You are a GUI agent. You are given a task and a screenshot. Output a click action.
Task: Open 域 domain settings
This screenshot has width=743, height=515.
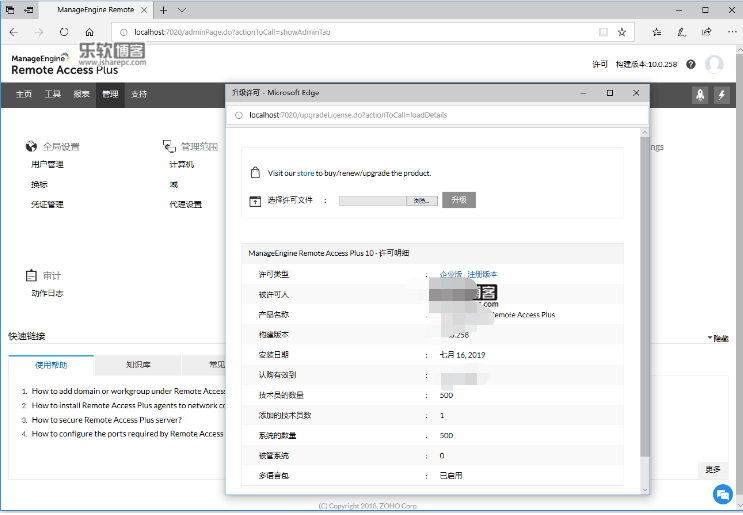click(173, 184)
